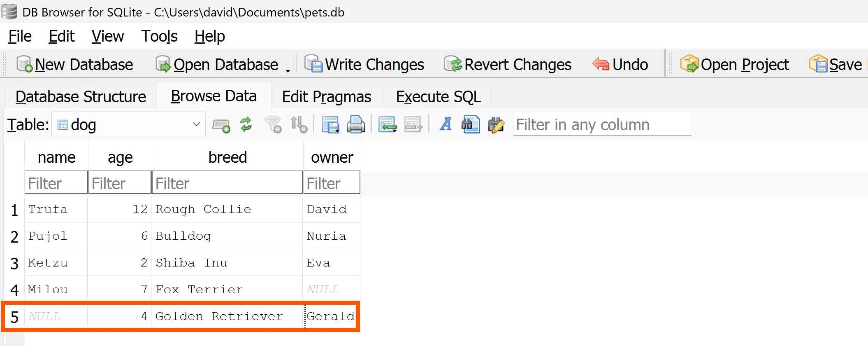Click the breed column Filter box

click(x=227, y=183)
